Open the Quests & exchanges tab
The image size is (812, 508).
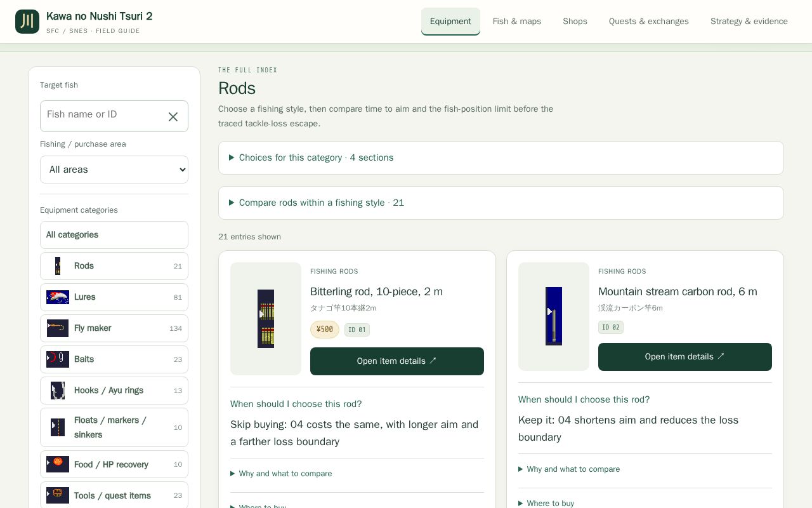[649, 22]
